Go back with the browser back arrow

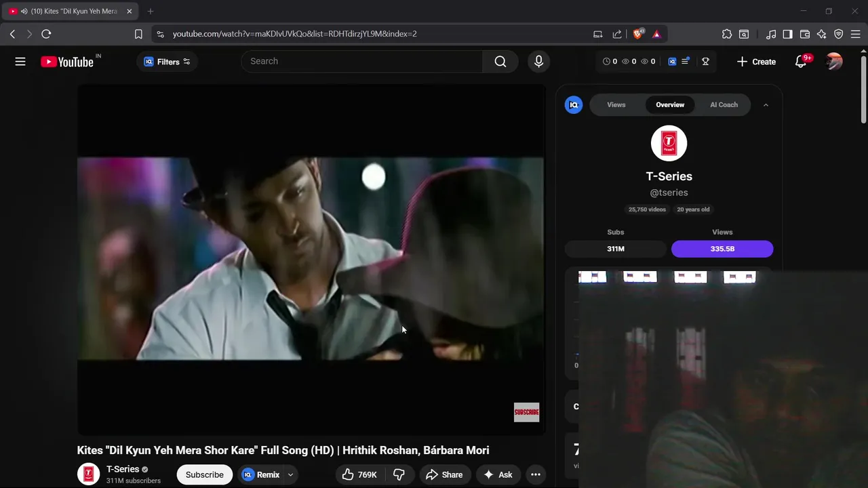point(12,34)
